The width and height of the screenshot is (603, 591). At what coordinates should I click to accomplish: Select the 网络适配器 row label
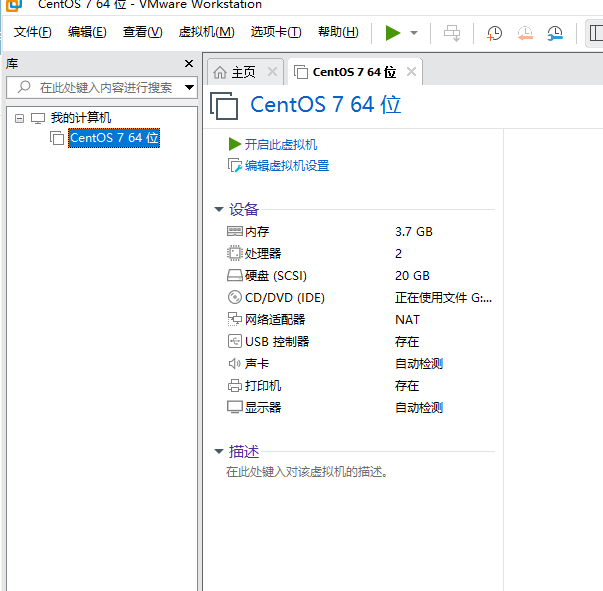[x=275, y=320]
